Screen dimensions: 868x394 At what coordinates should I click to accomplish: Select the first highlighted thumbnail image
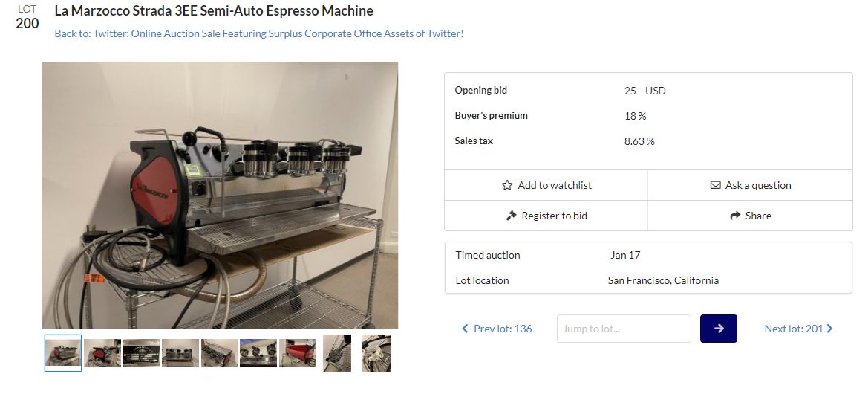tap(63, 353)
